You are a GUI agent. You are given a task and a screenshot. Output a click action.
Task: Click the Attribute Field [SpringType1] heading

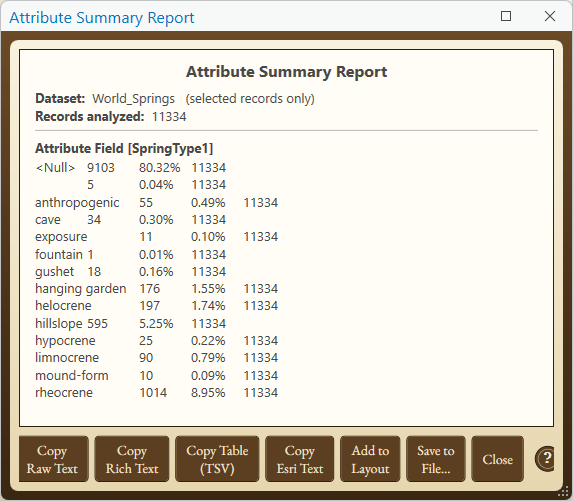[124, 149]
